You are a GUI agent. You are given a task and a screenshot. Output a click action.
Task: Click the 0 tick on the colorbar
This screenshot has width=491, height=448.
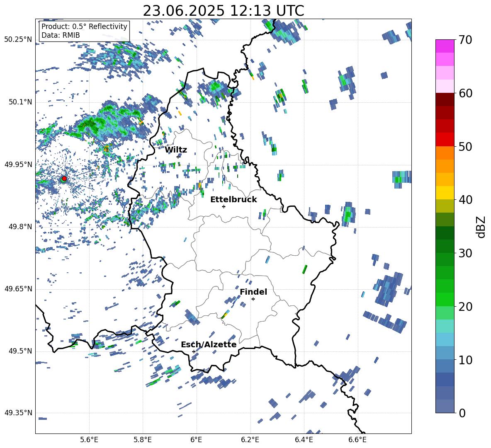[462, 413]
